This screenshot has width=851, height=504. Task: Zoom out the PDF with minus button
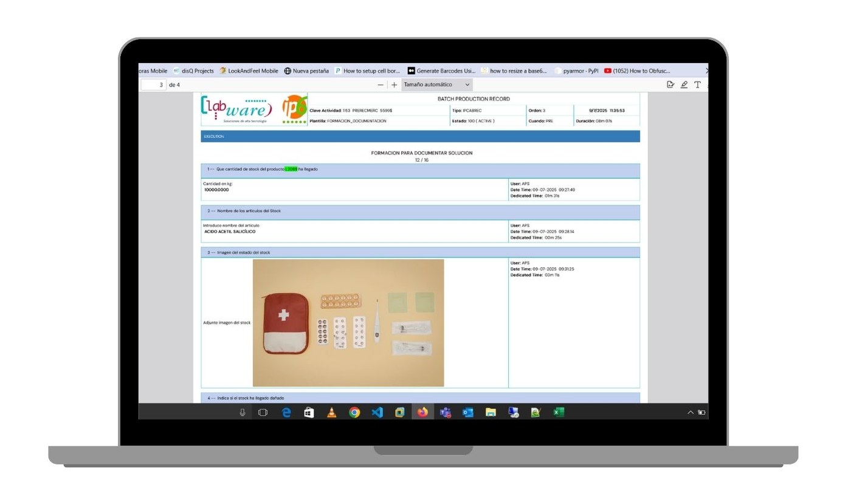[x=381, y=85]
